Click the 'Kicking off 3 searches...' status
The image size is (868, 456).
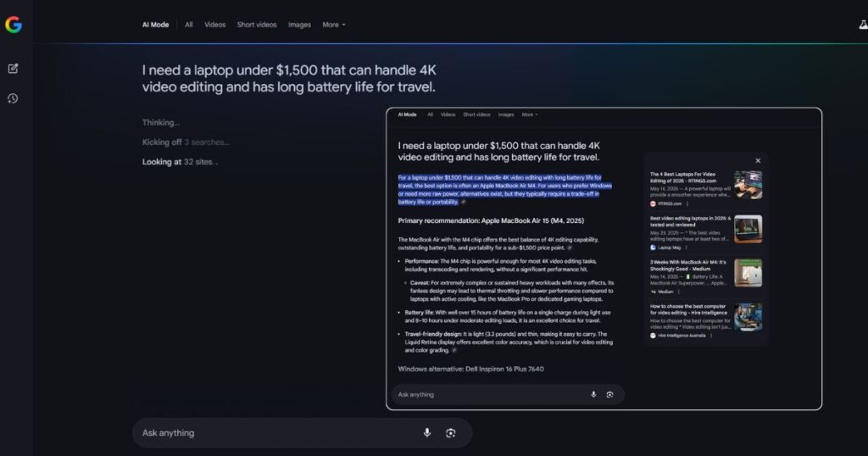(186, 142)
